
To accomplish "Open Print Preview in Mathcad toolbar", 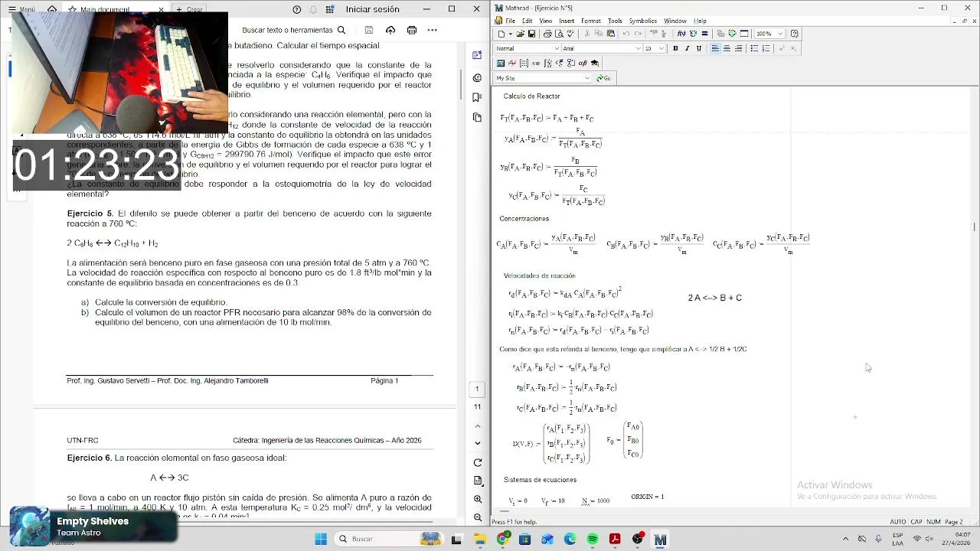I will point(559,34).
